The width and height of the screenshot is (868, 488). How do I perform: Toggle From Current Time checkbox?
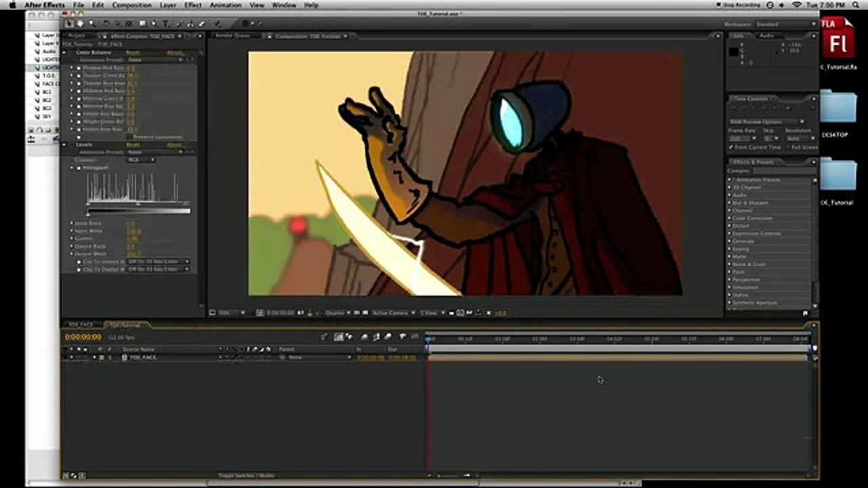pos(730,147)
